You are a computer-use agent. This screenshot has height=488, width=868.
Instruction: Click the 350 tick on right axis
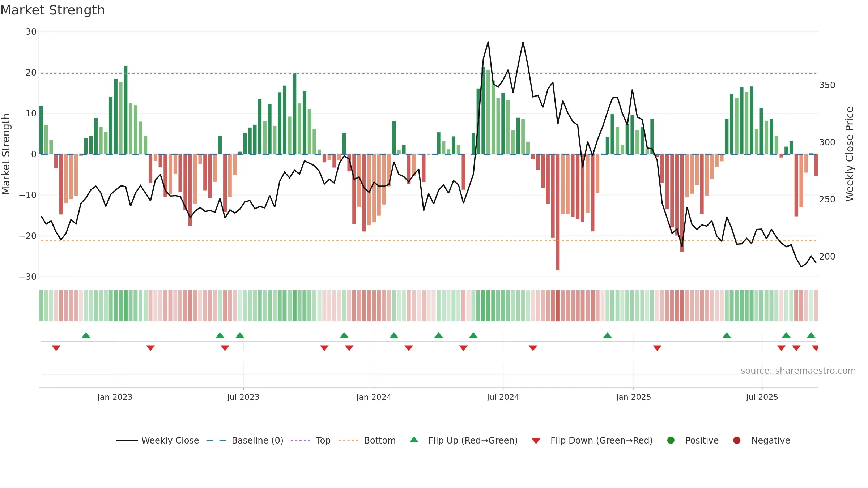tap(827, 85)
